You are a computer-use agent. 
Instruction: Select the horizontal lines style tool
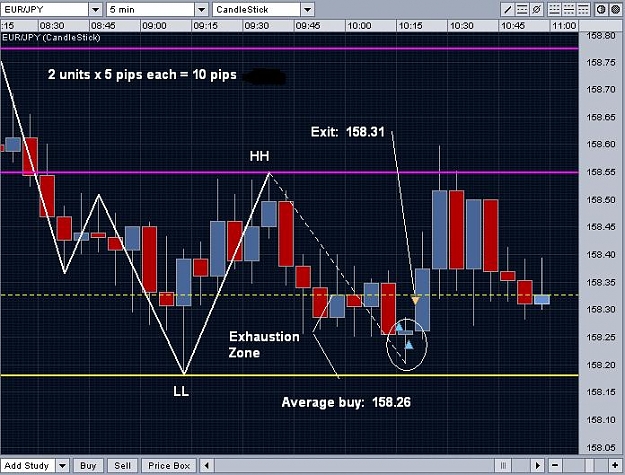522,9
